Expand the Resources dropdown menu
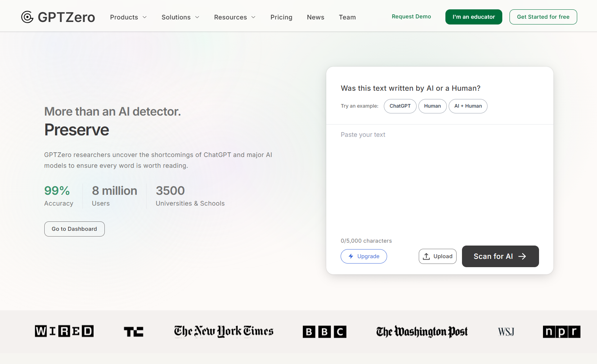597x364 pixels. tap(235, 17)
